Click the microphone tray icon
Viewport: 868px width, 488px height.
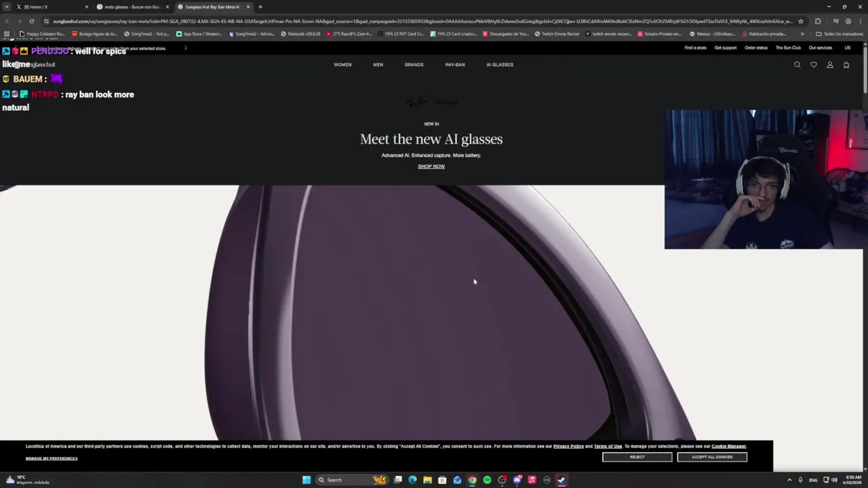tap(800, 480)
